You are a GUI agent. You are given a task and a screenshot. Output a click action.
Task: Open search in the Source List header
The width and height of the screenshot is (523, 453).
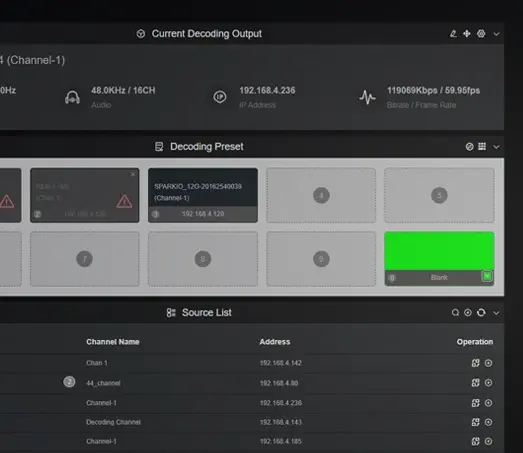pos(455,313)
